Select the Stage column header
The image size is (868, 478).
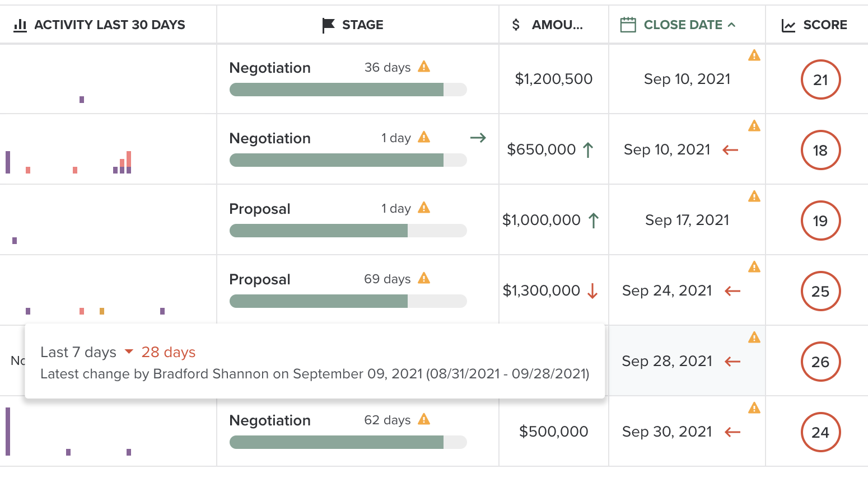click(363, 25)
